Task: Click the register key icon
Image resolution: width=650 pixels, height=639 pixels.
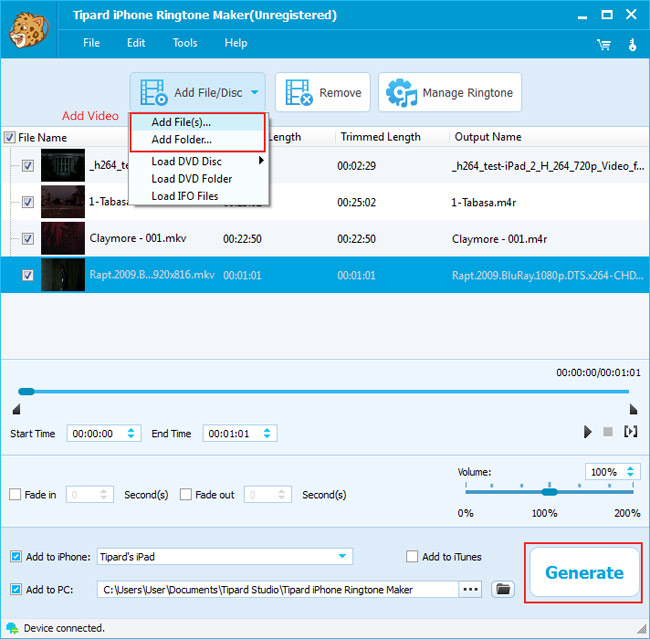Action: point(632,44)
